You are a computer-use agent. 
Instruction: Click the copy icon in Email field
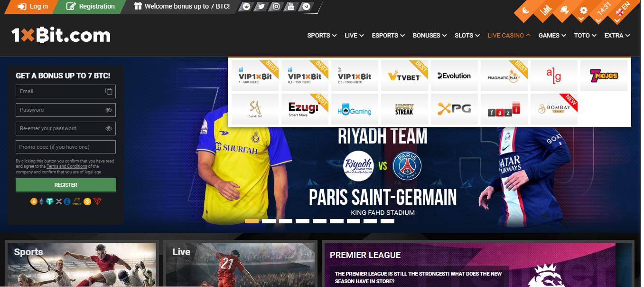coord(109,91)
